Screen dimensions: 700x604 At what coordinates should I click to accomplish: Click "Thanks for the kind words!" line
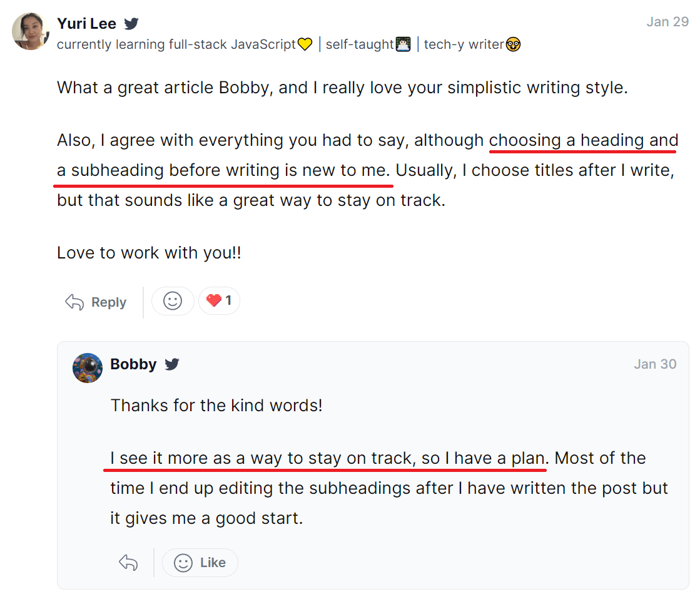[216, 405]
